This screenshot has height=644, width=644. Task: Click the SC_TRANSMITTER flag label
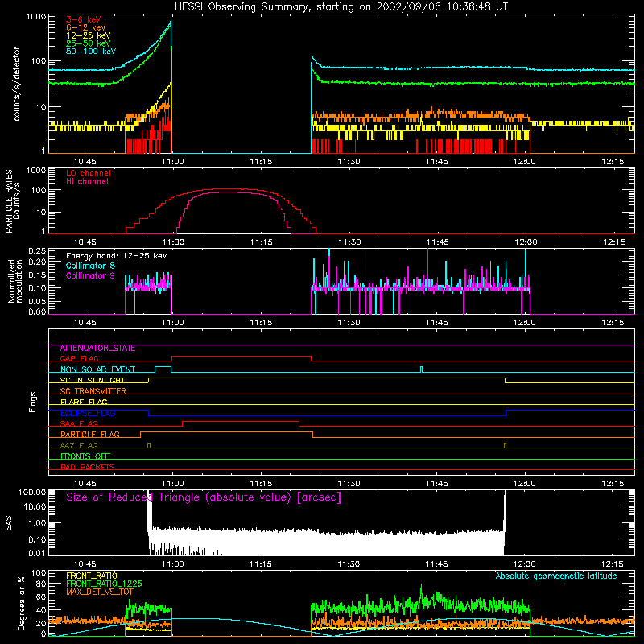pyautogui.click(x=93, y=391)
